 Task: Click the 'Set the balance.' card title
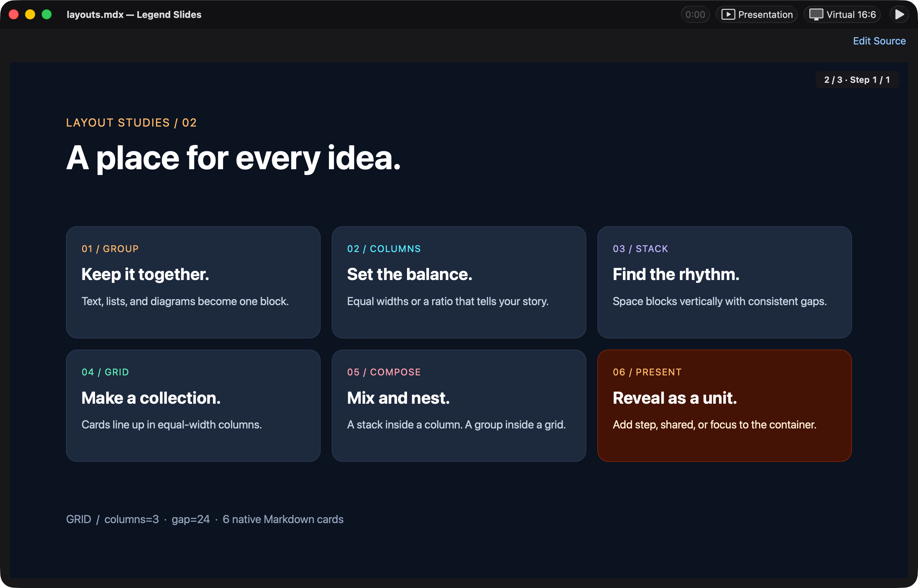tap(410, 275)
